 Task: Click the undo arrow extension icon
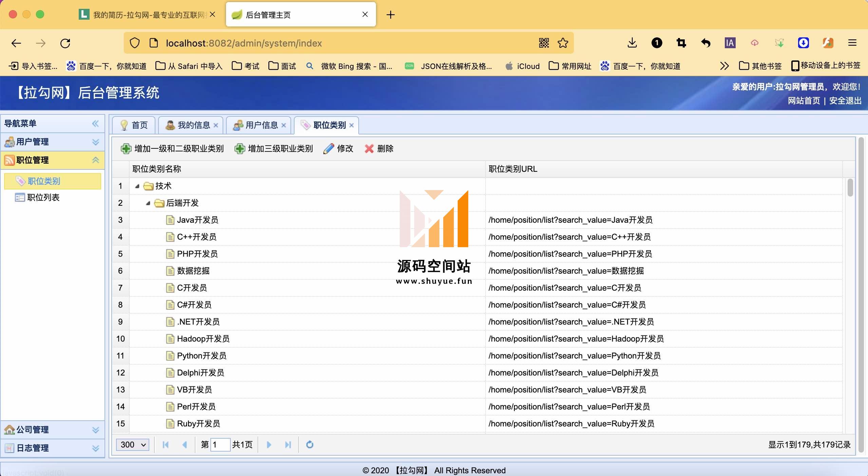(706, 43)
